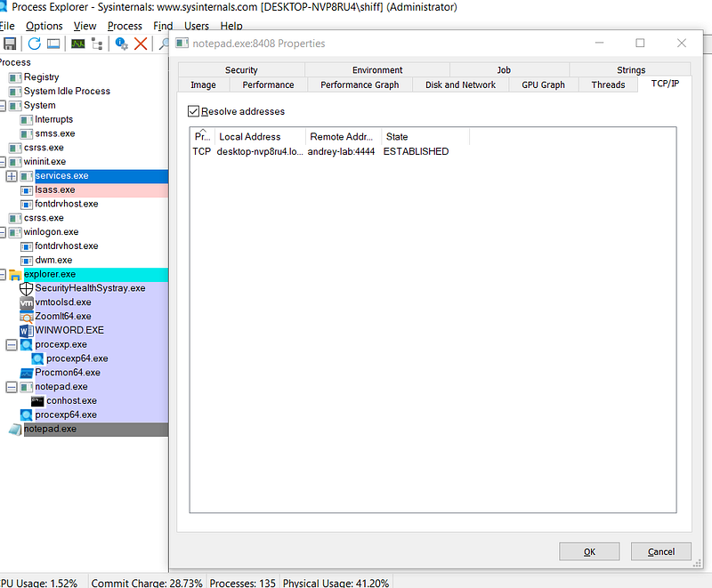Viewport: 712px width, 588px height.
Task: Click the Interrupts process icon
Action: point(27,120)
